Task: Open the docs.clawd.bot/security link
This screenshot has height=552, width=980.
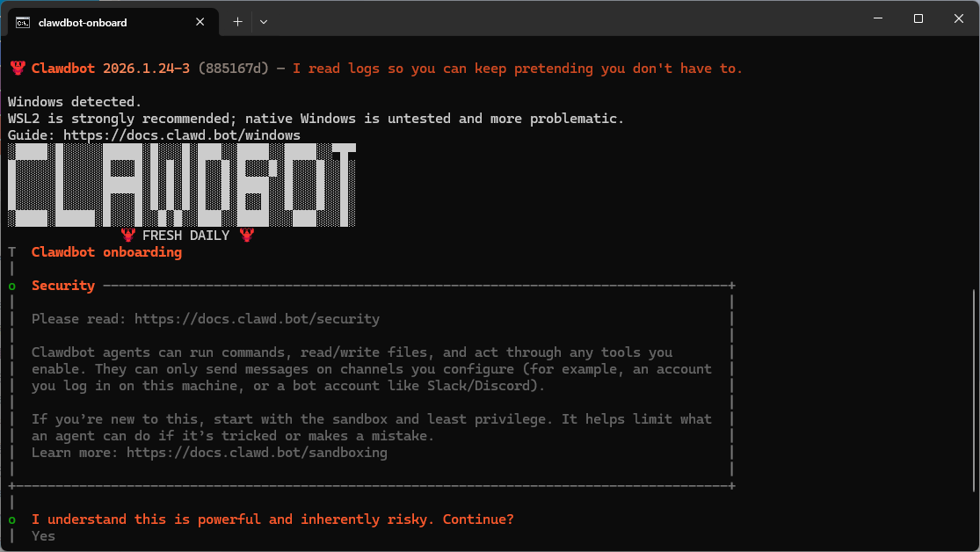Action: 257,319
